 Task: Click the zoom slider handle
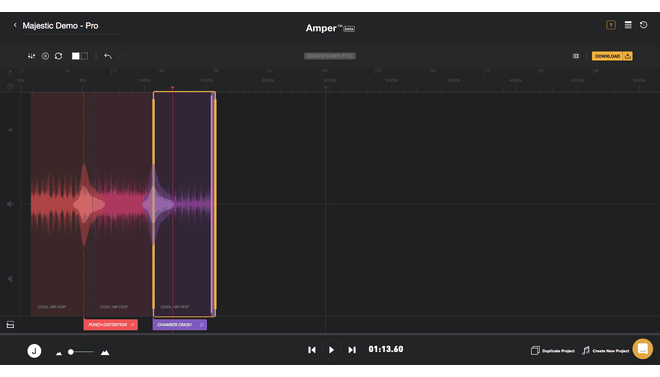pos(71,352)
